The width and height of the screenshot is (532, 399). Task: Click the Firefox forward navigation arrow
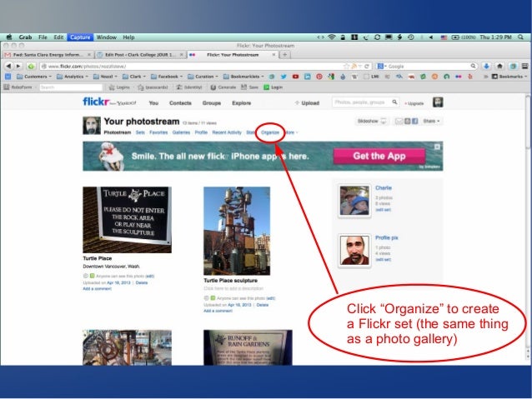click(x=18, y=66)
